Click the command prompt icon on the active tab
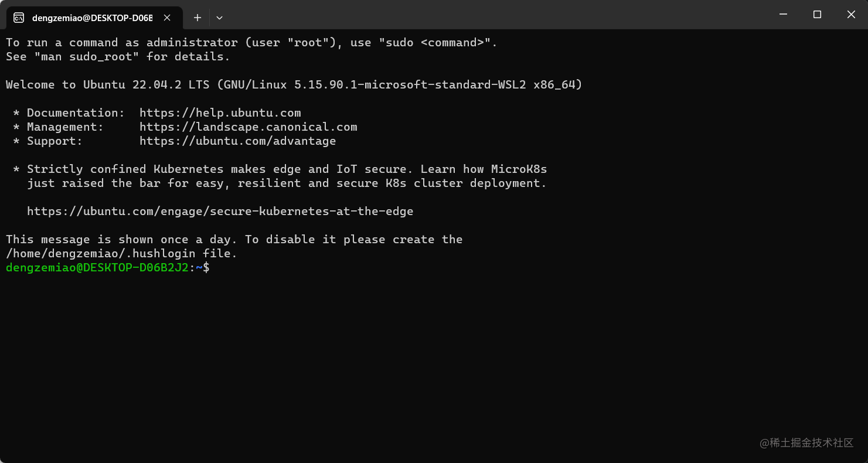This screenshot has width=868, height=463. (18, 18)
